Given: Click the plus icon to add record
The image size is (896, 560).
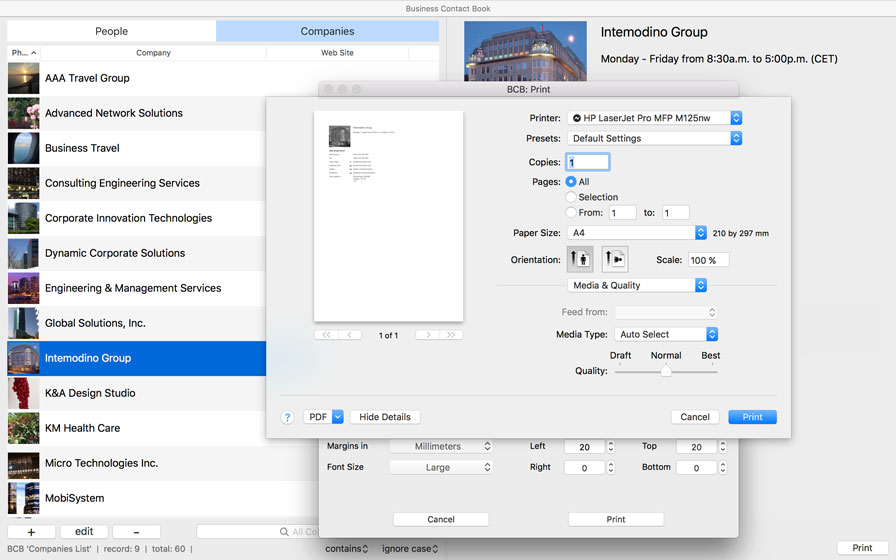Looking at the screenshot, I should point(31,532).
